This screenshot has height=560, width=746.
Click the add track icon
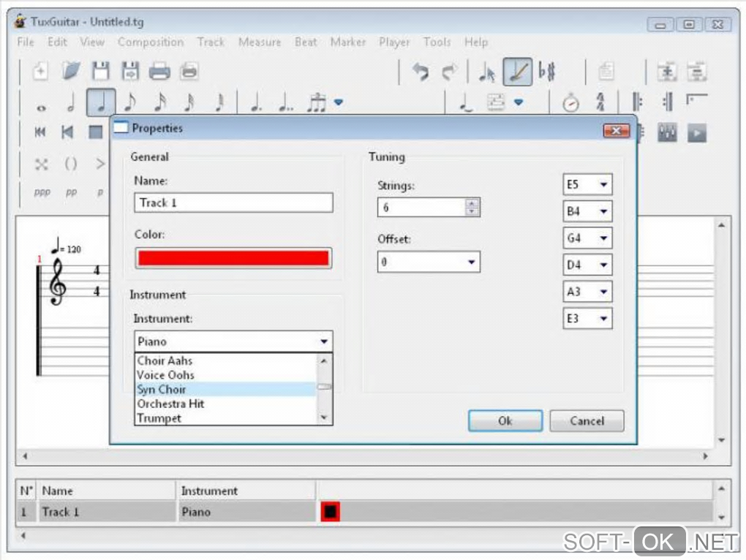coord(667,72)
